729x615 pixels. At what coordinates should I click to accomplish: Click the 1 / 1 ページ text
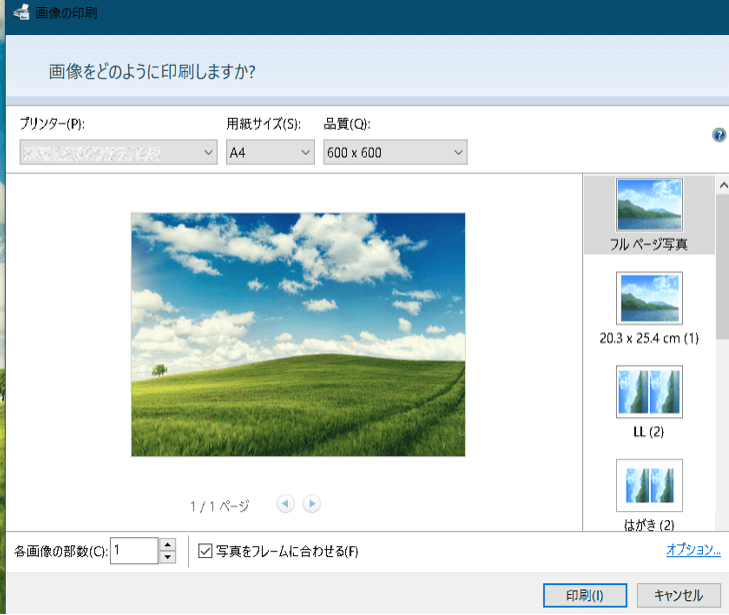[219, 506]
